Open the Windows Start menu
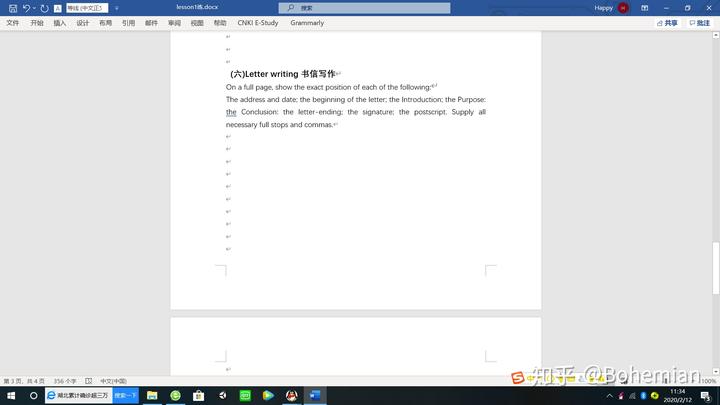This screenshot has width=720, height=405. pos(11,395)
